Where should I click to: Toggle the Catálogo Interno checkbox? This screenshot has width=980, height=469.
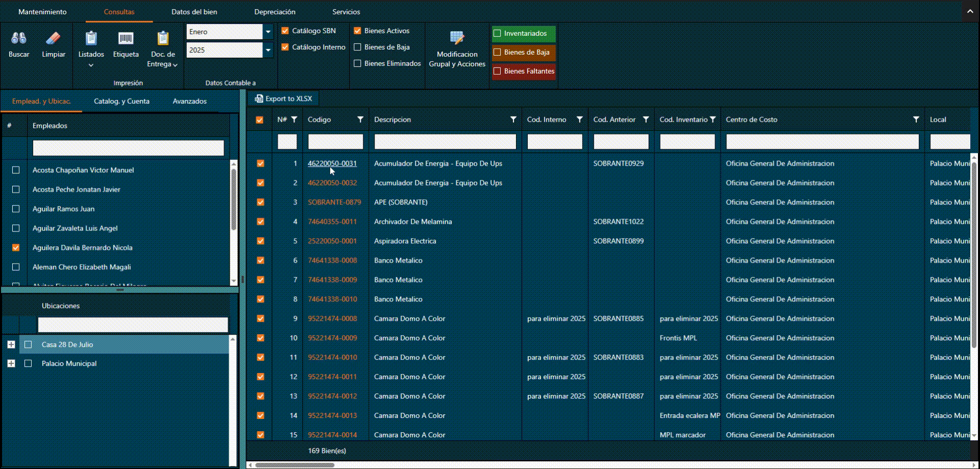point(285,47)
